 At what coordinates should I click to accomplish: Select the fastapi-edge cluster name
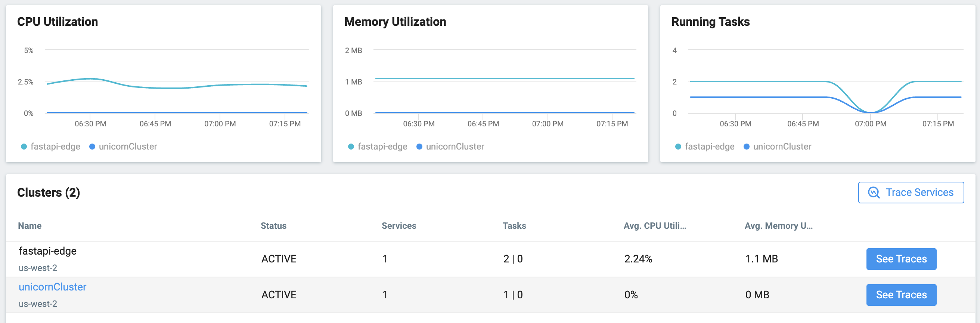47,251
